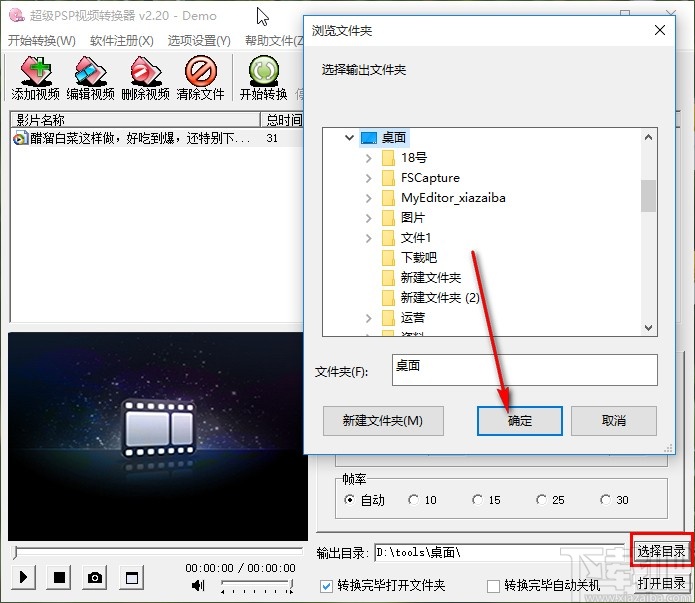Select frame rate 10 radio button
695x603 pixels.
pyautogui.click(x=413, y=500)
